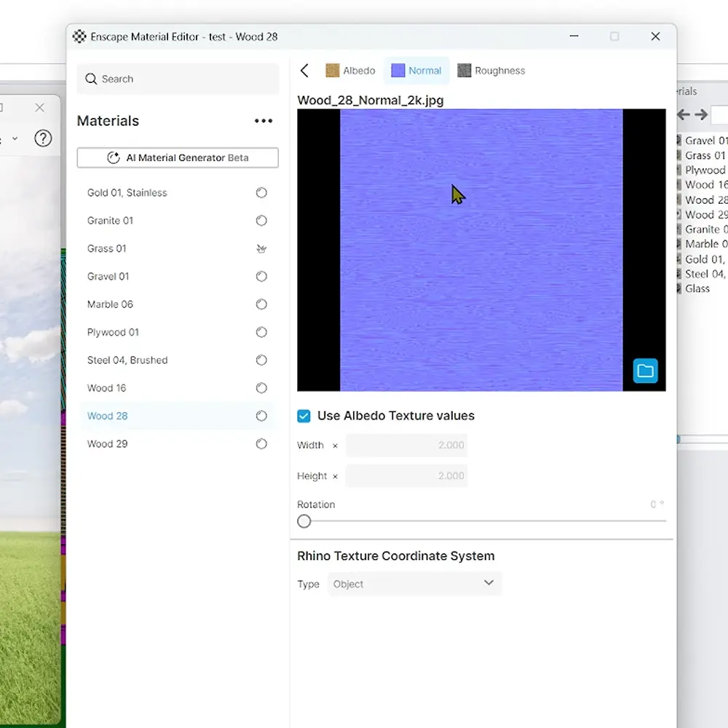Click the material type icon for Marble 06
The image size is (728, 728).
[261, 304]
